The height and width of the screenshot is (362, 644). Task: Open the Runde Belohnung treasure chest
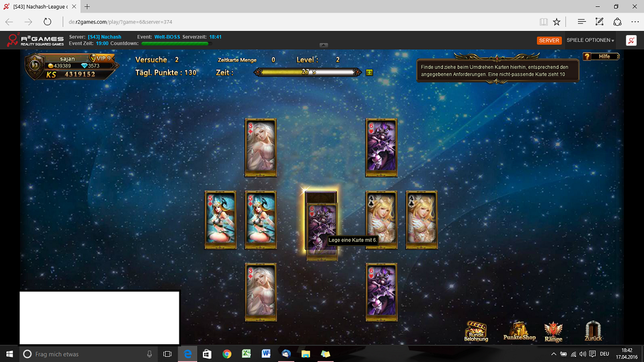[x=476, y=331]
